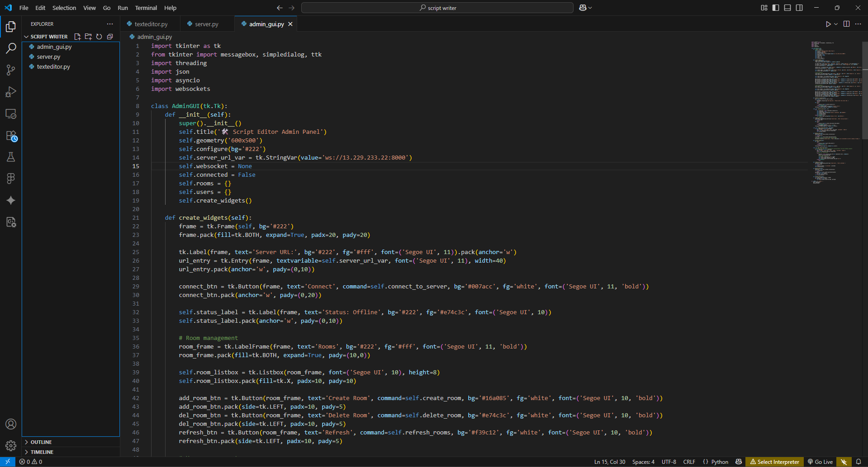Viewport: 868px width, 467px height.
Task: Open the Terminal menu
Action: coord(146,8)
